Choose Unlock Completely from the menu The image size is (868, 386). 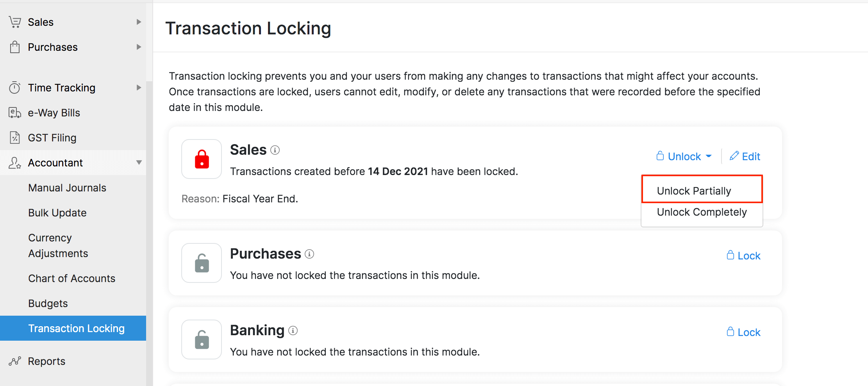(702, 212)
